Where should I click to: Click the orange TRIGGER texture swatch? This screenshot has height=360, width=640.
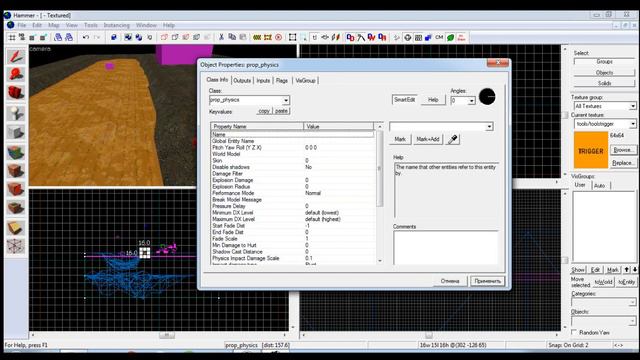(x=591, y=150)
